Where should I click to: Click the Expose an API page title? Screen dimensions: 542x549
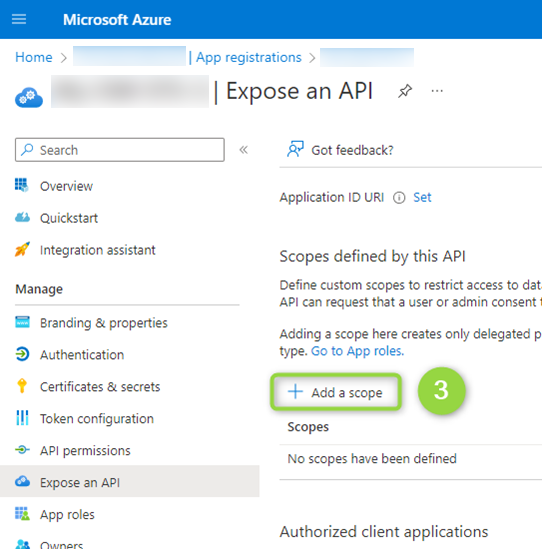point(299,91)
